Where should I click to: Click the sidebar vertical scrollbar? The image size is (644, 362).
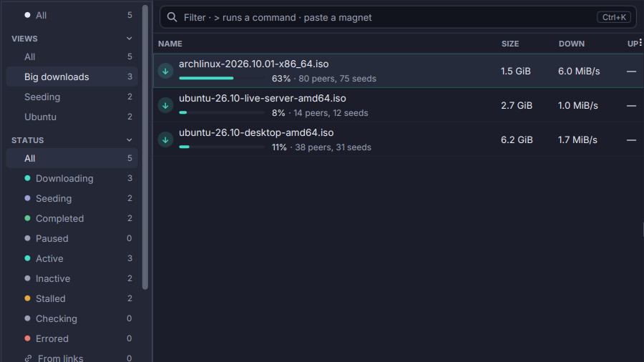(x=145, y=147)
